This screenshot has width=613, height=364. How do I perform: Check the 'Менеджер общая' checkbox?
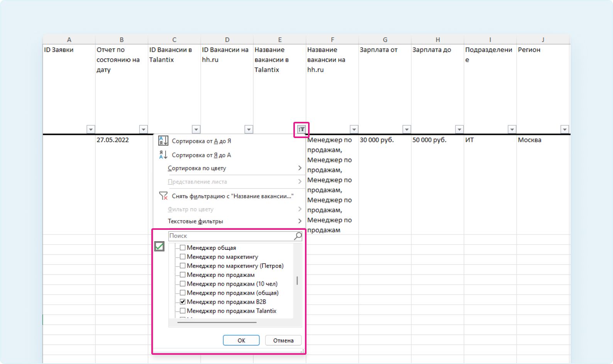(x=183, y=248)
